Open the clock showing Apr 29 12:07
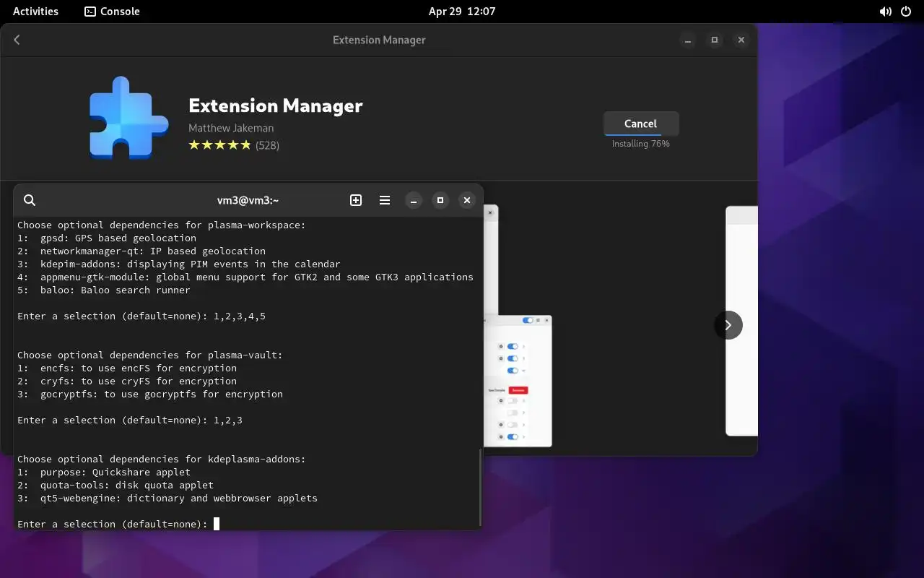Viewport: 924px width, 578px height. coord(462,11)
